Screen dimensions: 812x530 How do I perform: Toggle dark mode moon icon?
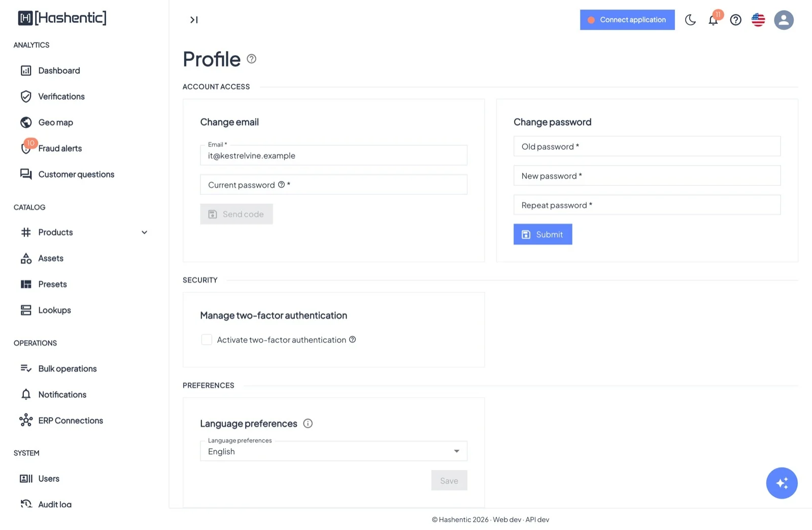(x=690, y=20)
